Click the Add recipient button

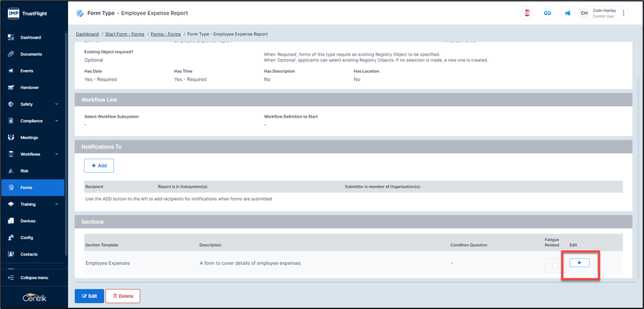pos(99,166)
